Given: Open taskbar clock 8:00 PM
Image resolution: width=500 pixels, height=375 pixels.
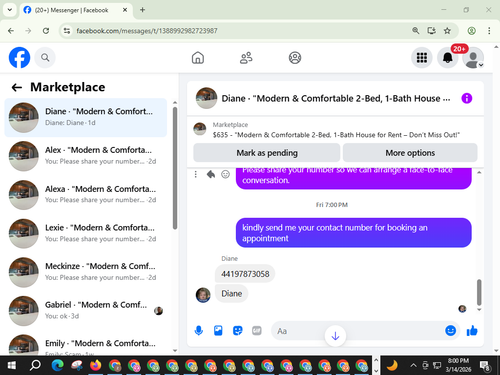Looking at the screenshot, I should 458,365.
